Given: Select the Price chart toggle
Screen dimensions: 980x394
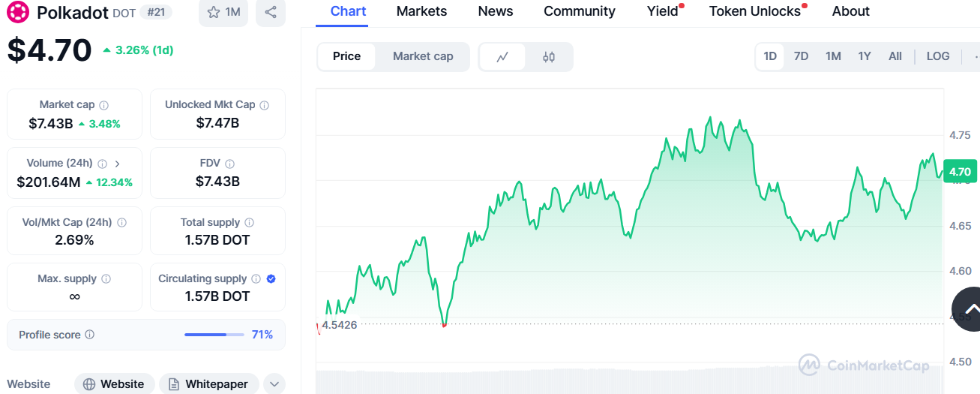Looking at the screenshot, I should click(x=346, y=56).
